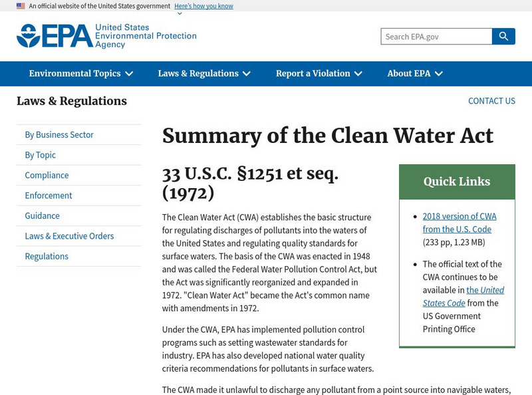This screenshot has height=395, width=532.
Task: Open the Environmental Topics dropdown menu
Action: pos(81,74)
